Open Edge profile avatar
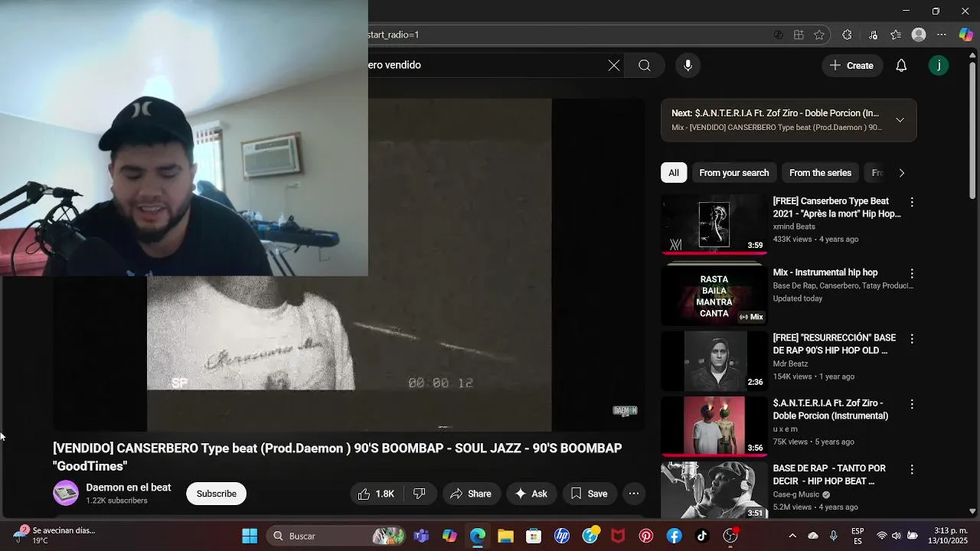This screenshot has height=551, width=980. click(x=919, y=35)
